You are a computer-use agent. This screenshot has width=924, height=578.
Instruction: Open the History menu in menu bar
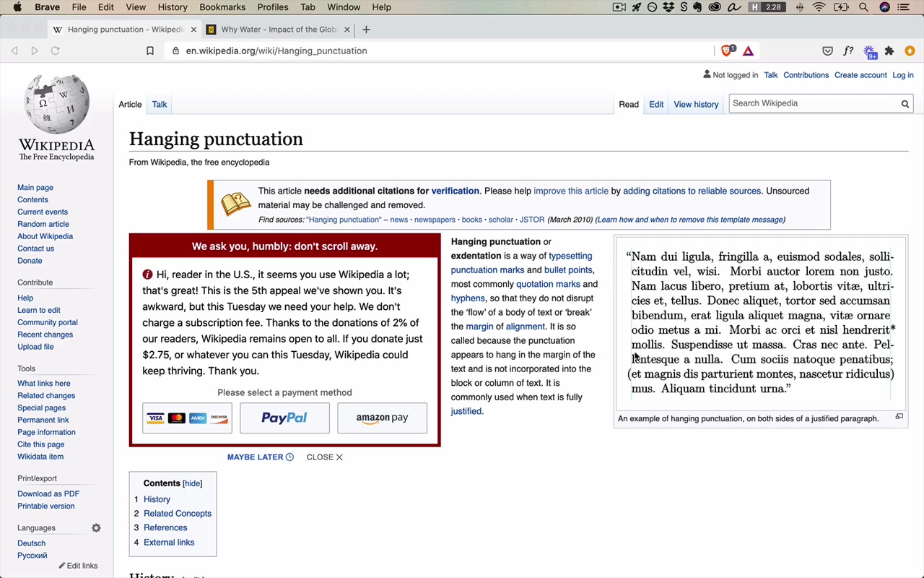click(173, 7)
